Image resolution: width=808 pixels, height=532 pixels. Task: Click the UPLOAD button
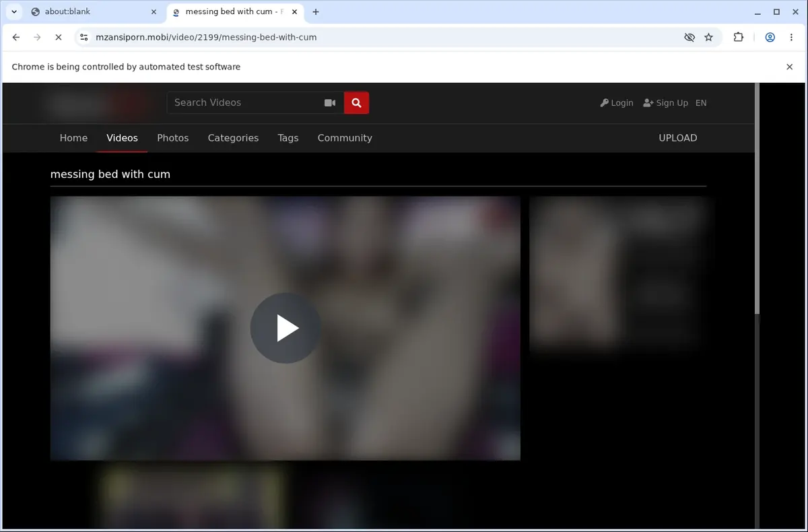677,138
